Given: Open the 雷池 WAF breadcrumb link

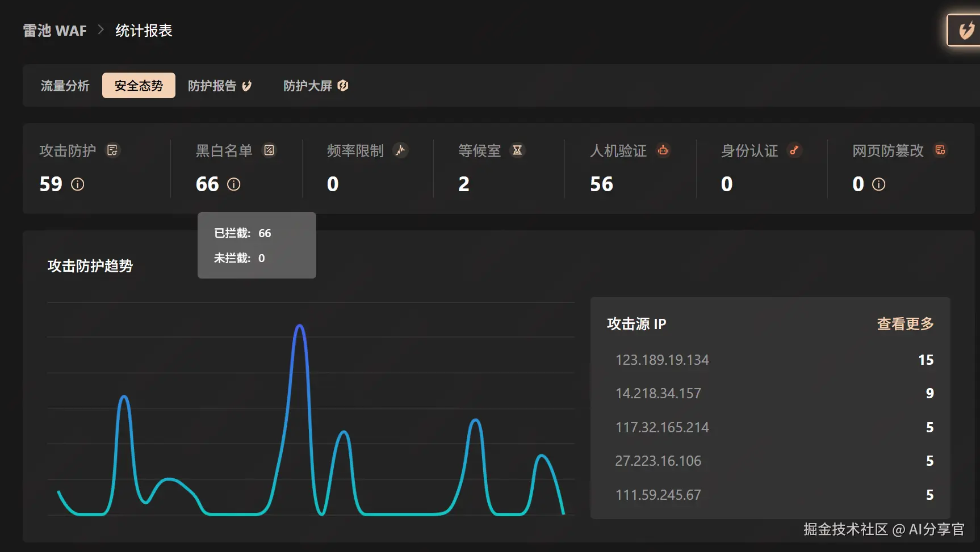Looking at the screenshot, I should 54,30.
